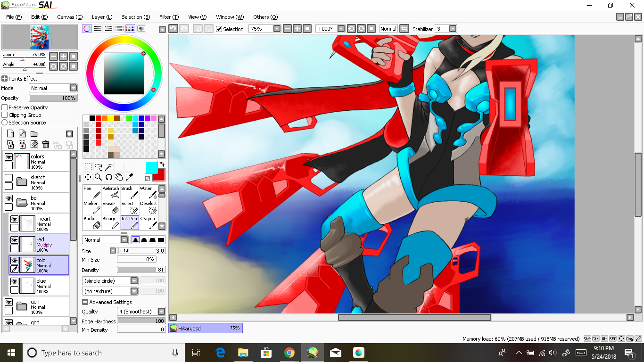Image resolution: width=644 pixels, height=362 pixels.
Task: Open the Filter menu
Action: tap(169, 17)
